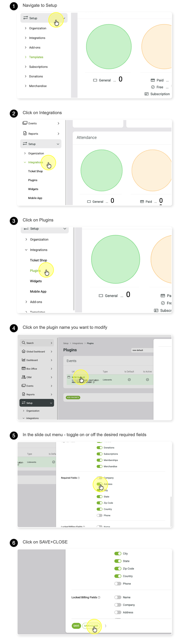Screen dimensions: 189x644
Task: Click the 'new default' search input field
Action: [x=142, y=350]
